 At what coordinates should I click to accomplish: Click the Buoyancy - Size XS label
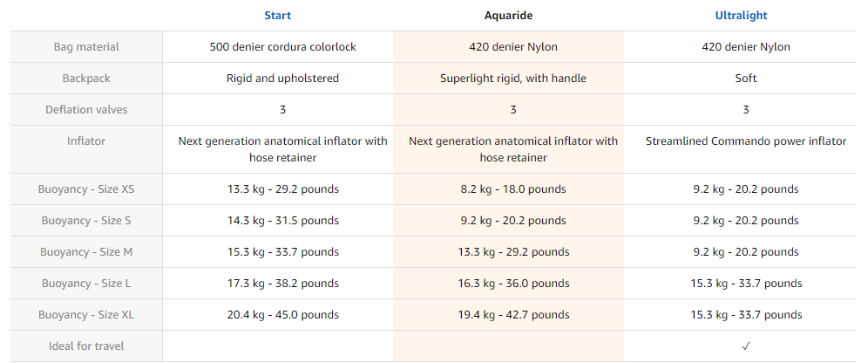point(86,189)
